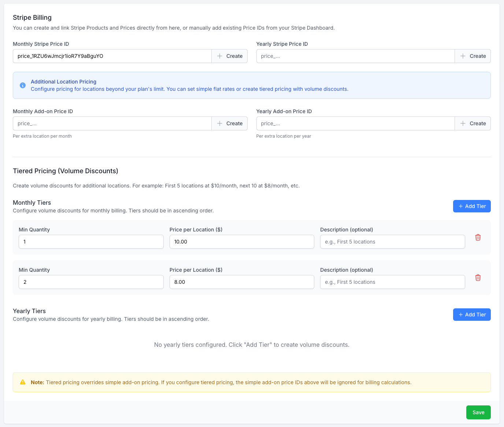This screenshot has height=427, width=504.
Task: Create a Yearly Stripe Price ID
Action: point(472,56)
